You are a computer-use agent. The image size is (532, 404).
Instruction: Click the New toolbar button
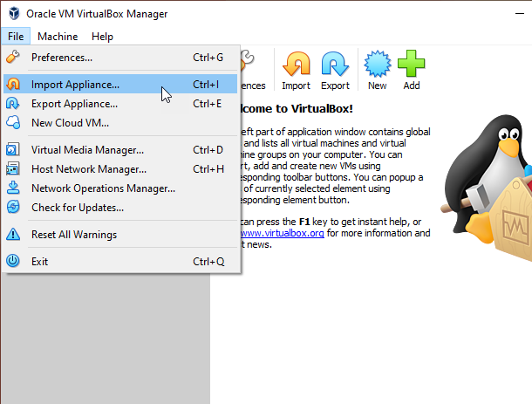coord(378,71)
